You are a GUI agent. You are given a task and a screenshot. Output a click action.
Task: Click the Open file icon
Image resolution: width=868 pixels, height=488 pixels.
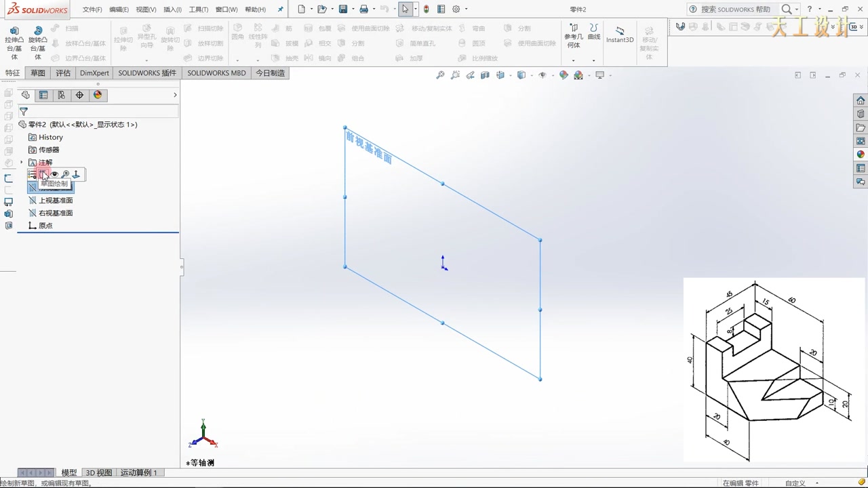[x=322, y=9]
